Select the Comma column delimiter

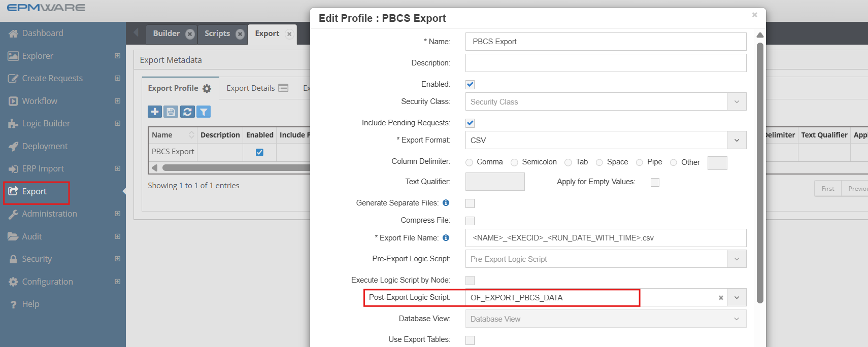click(x=469, y=162)
